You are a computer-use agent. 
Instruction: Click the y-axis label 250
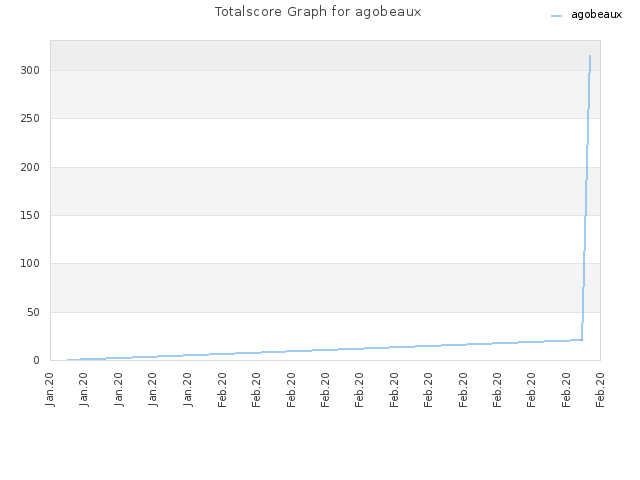pyautogui.click(x=30, y=119)
